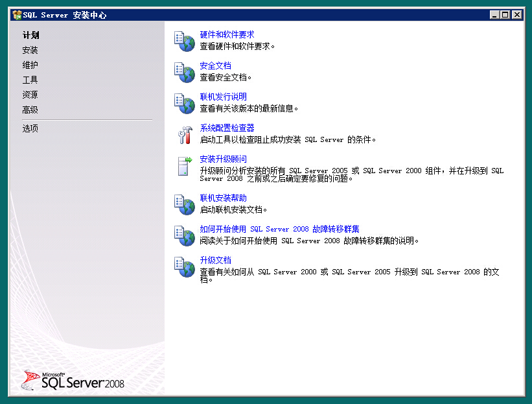This screenshot has width=532, height=404.
Task: Click the icon beside 联机安装帮助
Action: [185, 205]
